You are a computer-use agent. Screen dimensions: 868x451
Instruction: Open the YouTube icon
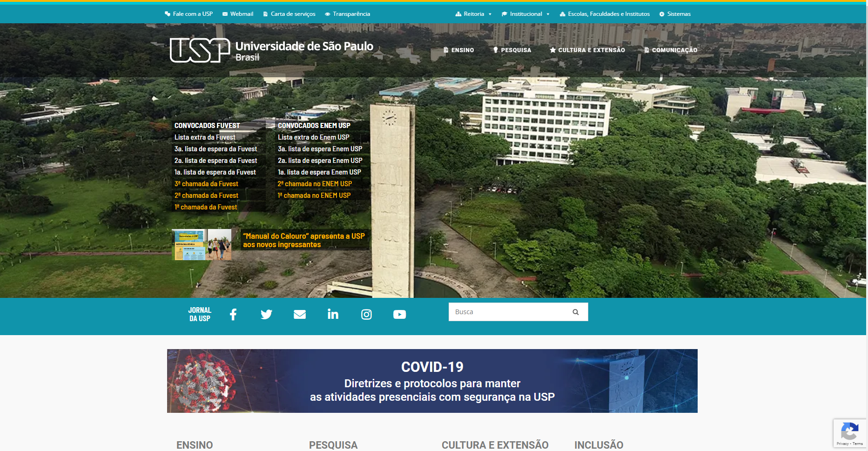pos(399,315)
